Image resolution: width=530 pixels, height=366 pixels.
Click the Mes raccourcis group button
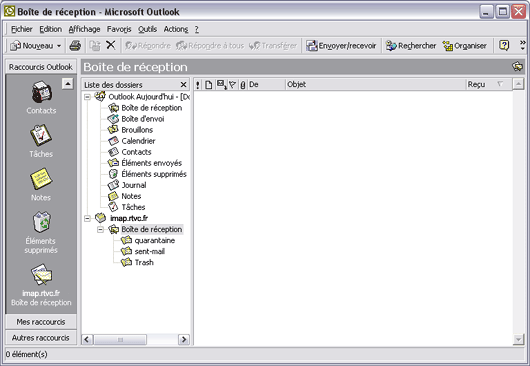(41, 322)
